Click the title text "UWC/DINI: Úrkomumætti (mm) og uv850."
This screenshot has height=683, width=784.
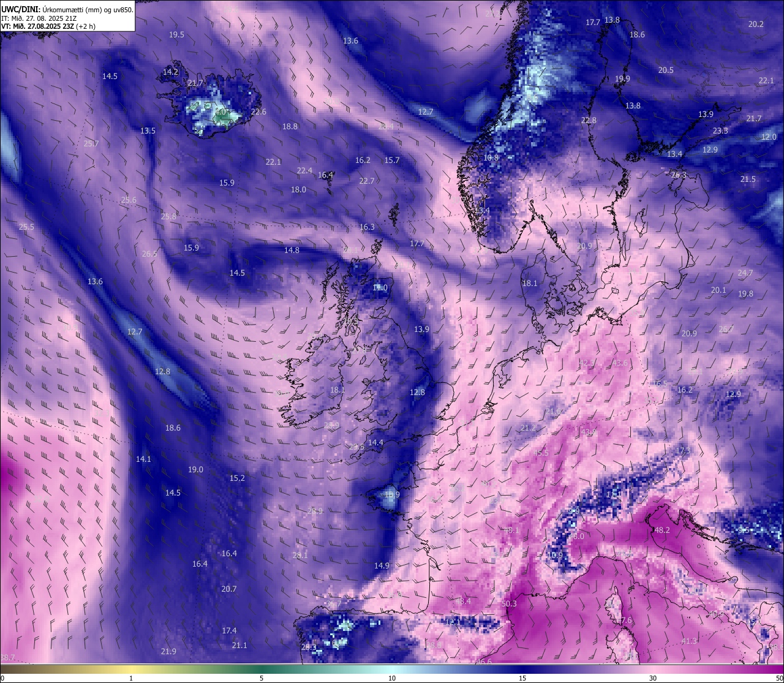pos(67,10)
